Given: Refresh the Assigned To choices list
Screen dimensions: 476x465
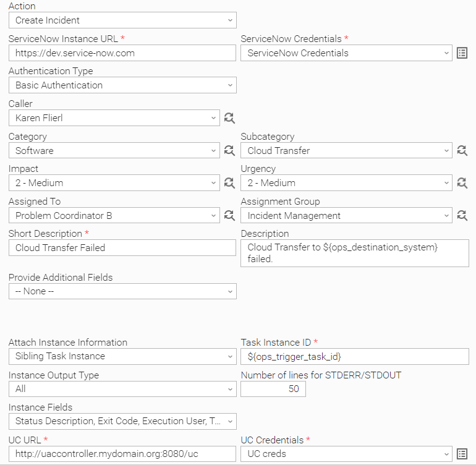Looking at the screenshot, I should (x=229, y=215).
